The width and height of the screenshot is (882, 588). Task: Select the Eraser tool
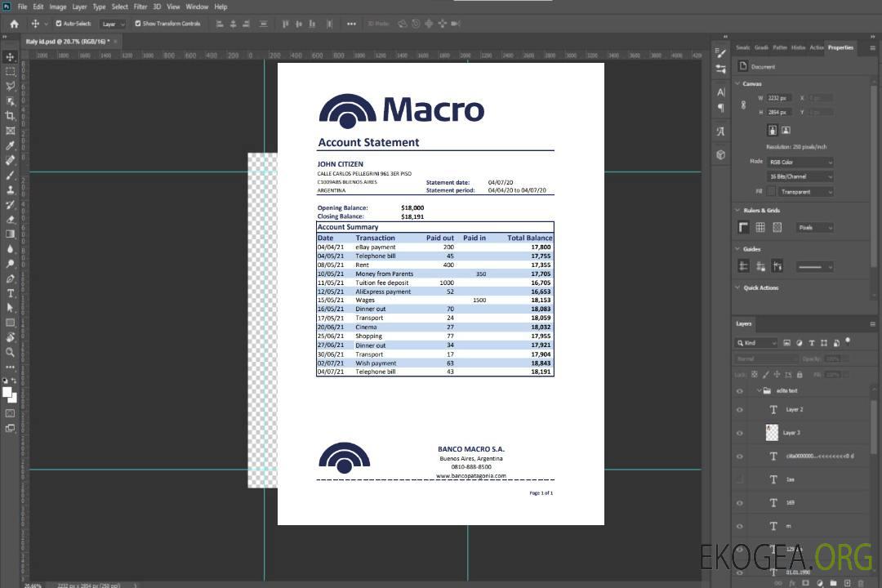(x=10, y=220)
